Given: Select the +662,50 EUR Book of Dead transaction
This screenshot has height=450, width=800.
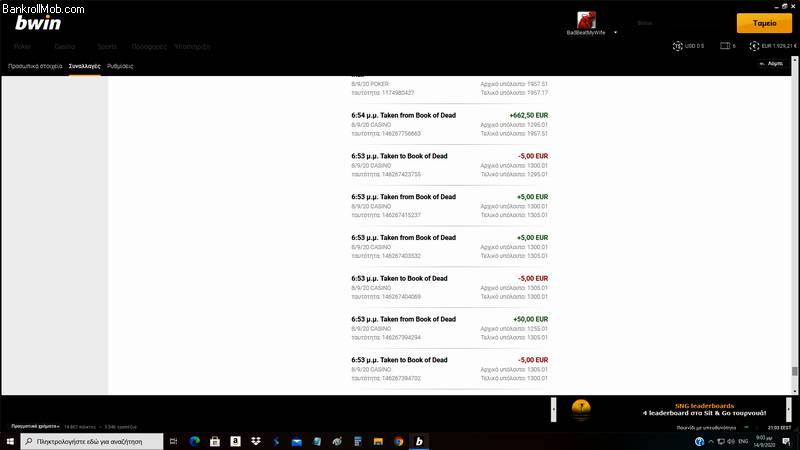Looking at the screenshot, I should coord(449,124).
